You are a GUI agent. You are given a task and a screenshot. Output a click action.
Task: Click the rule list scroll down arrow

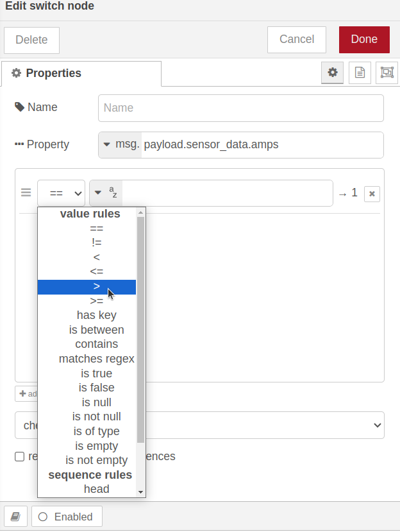pos(140,492)
